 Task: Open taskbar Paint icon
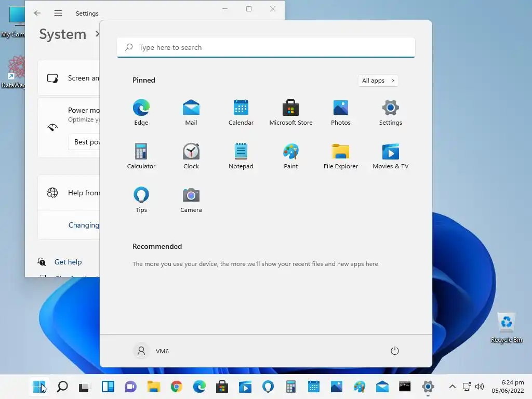(x=360, y=387)
